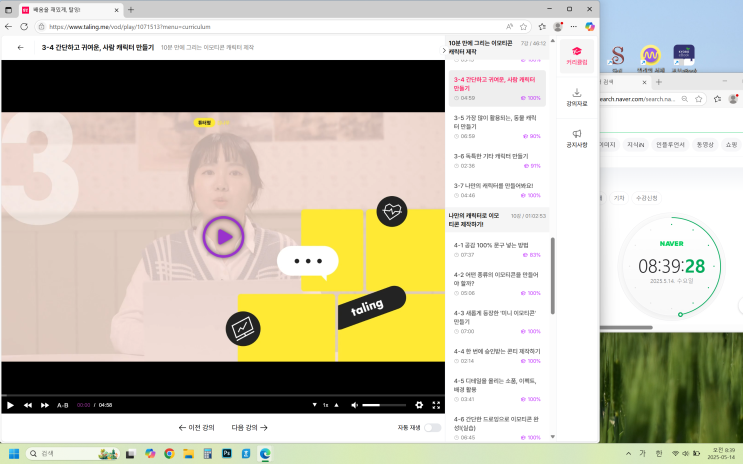Image resolution: width=743 pixels, height=464 pixels.
Task: Open the tab actions menu in the taling window
Action: click(9, 9)
